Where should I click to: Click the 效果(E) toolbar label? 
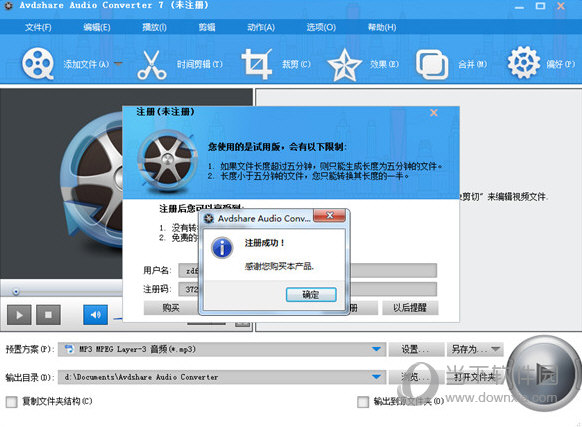384,64
